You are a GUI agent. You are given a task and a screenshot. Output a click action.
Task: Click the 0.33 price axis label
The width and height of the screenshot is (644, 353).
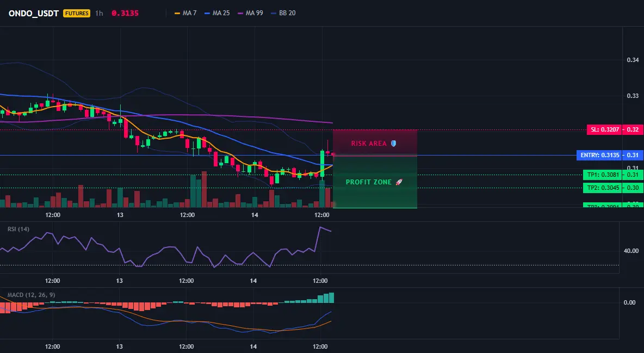[633, 96]
